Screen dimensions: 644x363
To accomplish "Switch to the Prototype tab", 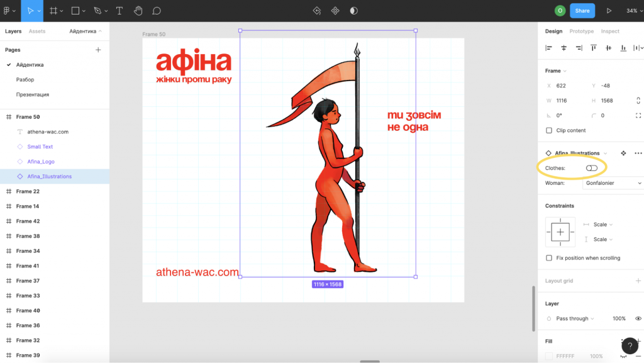I will [x=581, y=31].
